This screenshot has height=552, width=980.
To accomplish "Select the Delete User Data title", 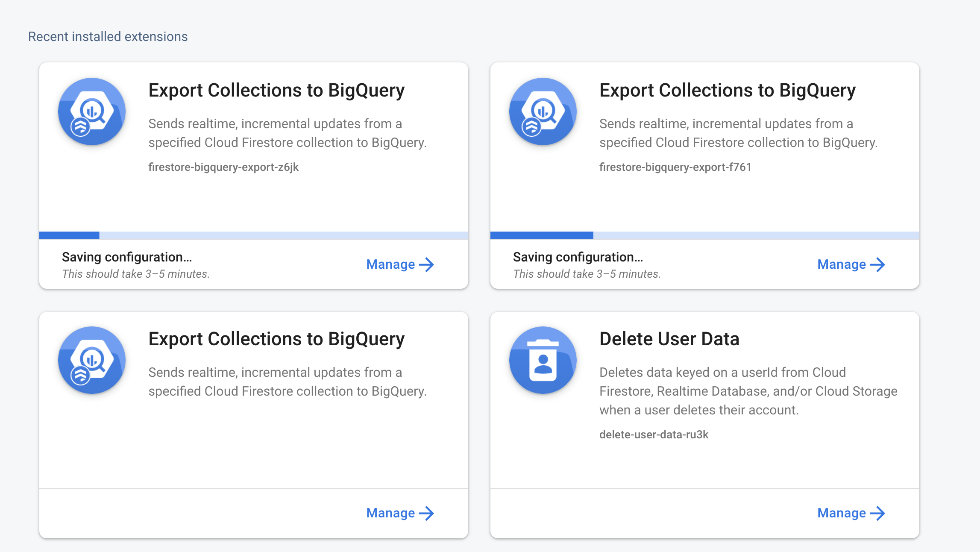I will (x=669, y=339).
